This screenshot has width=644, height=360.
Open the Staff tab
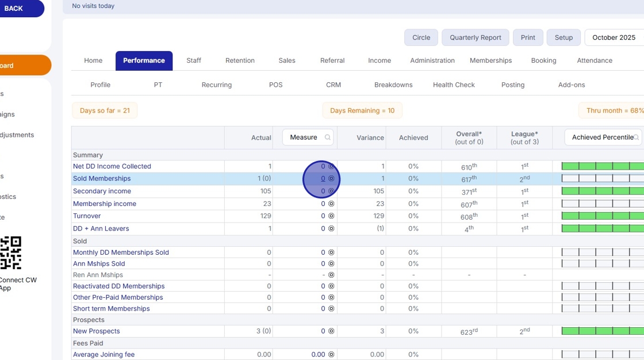pos(193,60)
